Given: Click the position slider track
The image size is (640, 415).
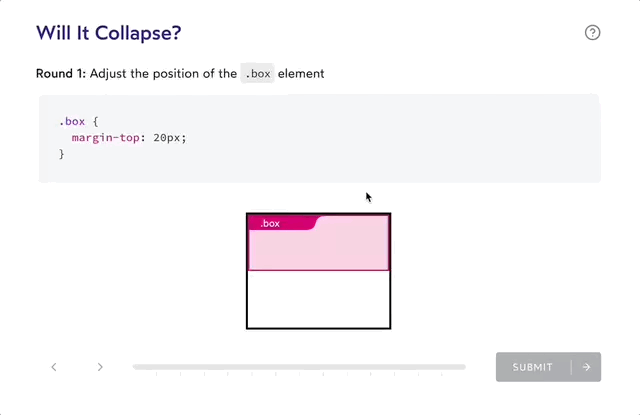Looking at the screenshot, I should 299,367.
